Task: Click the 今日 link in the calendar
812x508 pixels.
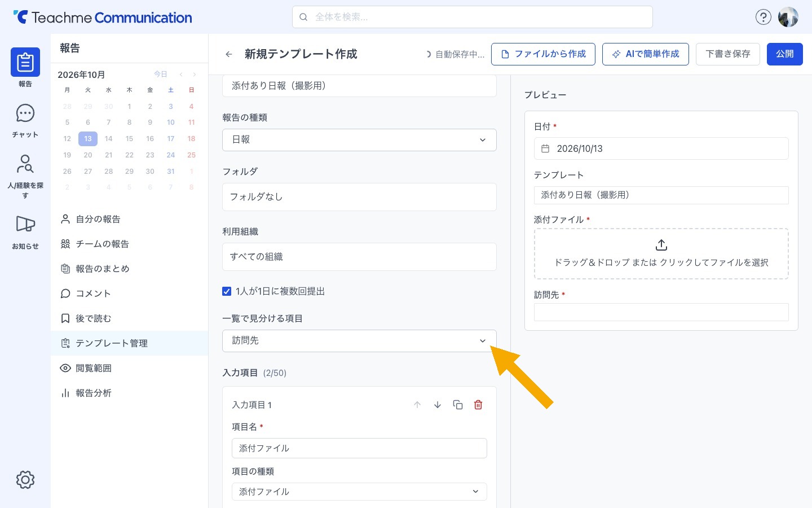Action: point(161,75)
